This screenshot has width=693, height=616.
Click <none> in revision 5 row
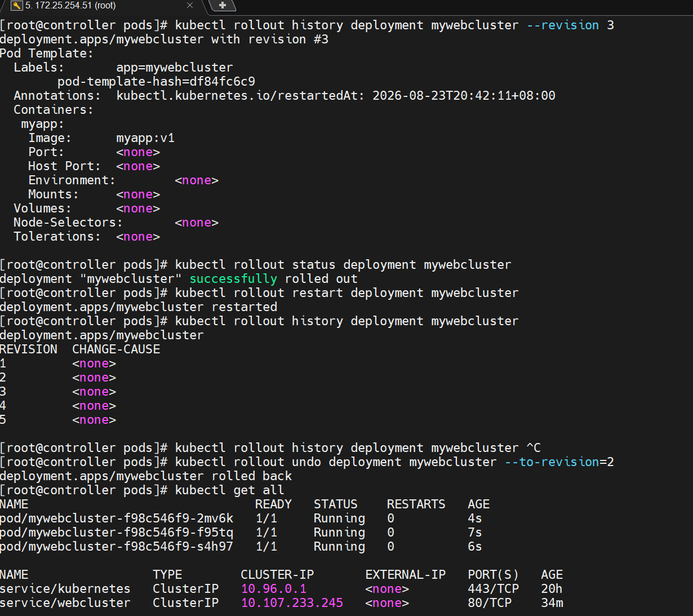click(x=94, y=420)
